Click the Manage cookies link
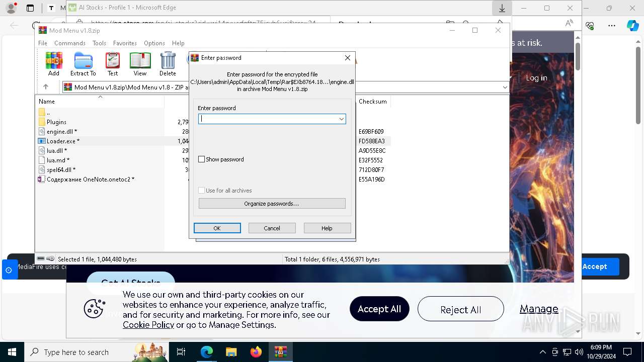Viewport: 644px width, 362px height. (539, 309)
